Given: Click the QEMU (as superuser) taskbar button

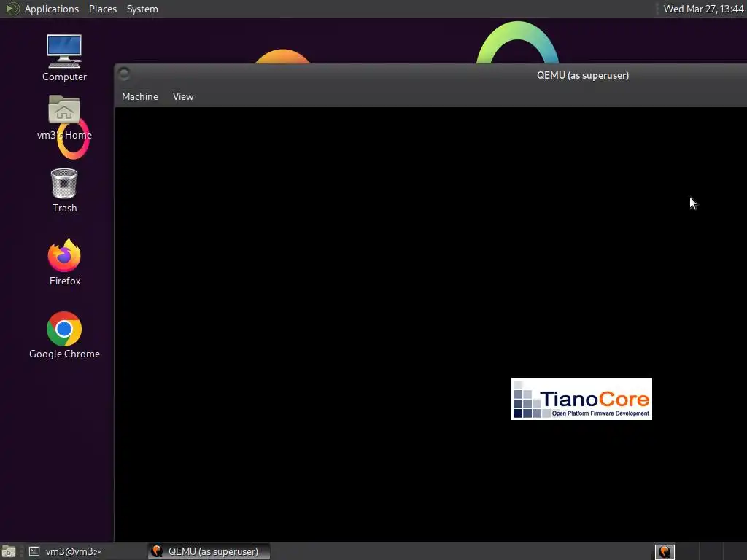Looking at the screenshot, I should (x=209, y=551).
